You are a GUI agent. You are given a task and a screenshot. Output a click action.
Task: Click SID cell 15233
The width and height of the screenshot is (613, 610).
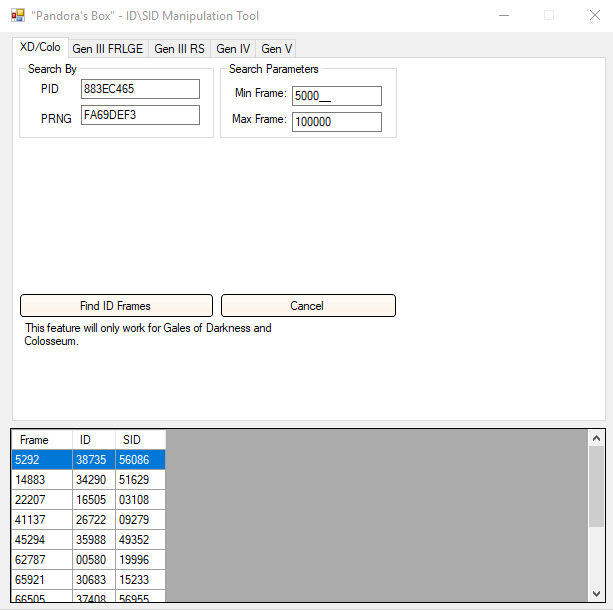(140, 580)
